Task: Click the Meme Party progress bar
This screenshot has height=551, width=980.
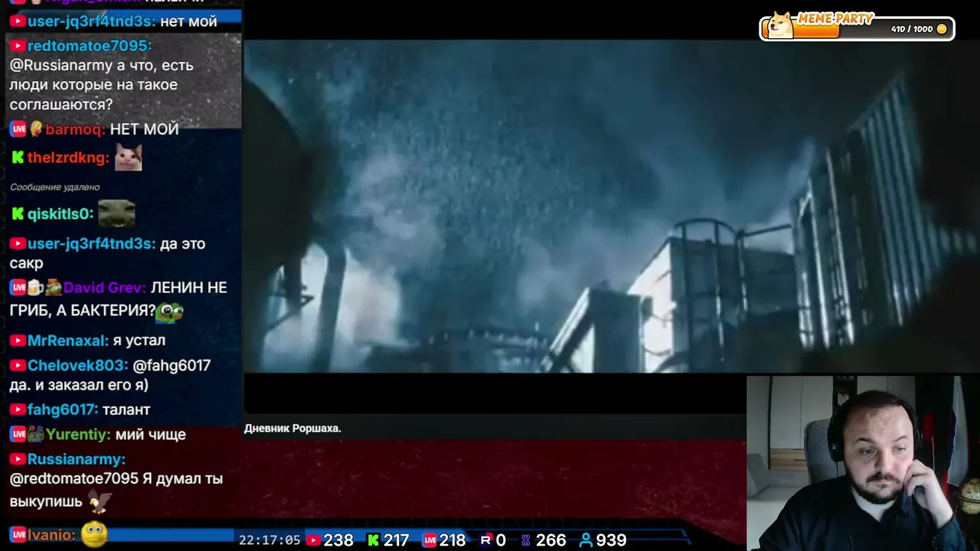Action: pos(857,29)
